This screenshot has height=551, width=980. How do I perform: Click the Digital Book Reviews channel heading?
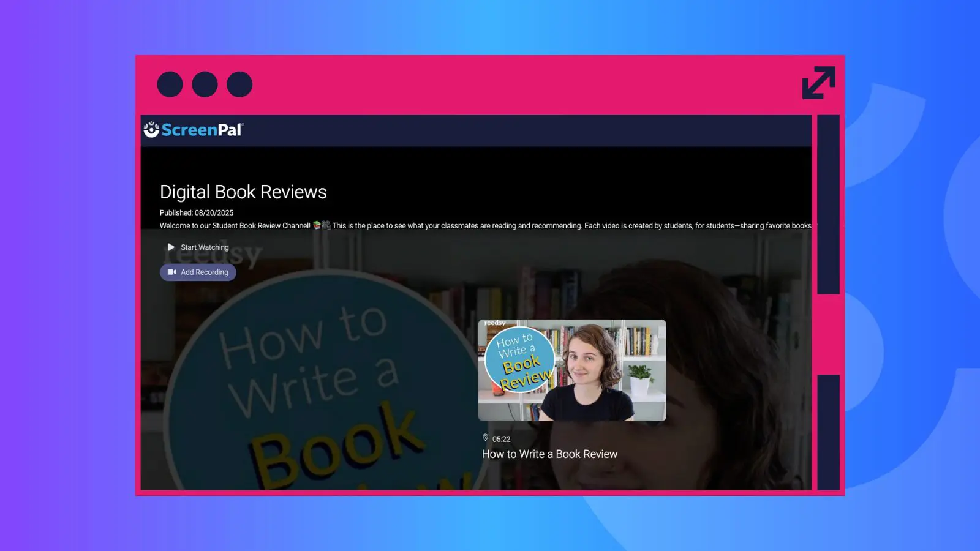point(243,192)
